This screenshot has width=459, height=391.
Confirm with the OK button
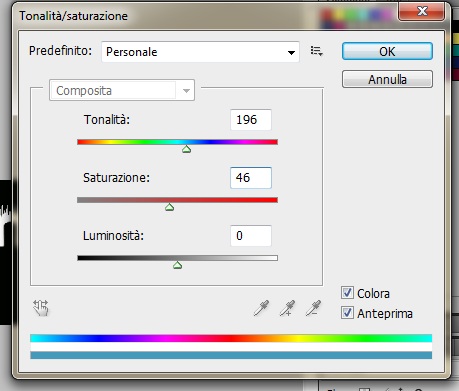tap(387, 51)
